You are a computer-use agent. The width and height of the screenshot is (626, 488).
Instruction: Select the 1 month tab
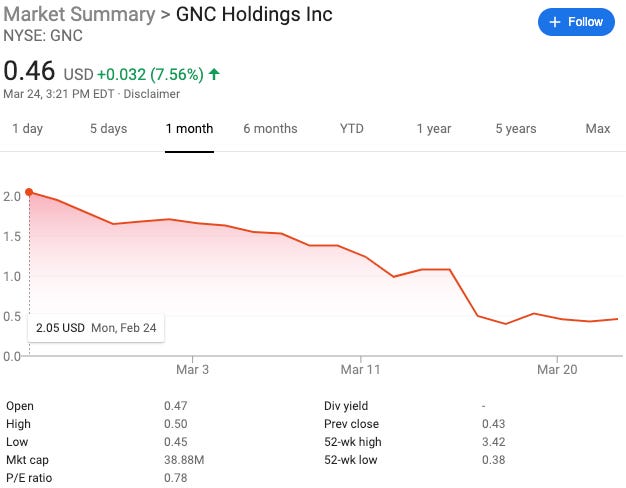(x=190, y=129)
